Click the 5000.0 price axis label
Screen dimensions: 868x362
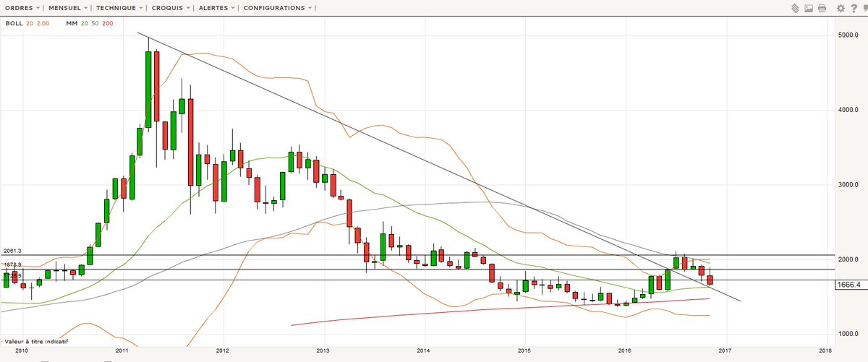pyautogui.click(x=848, y=35)
